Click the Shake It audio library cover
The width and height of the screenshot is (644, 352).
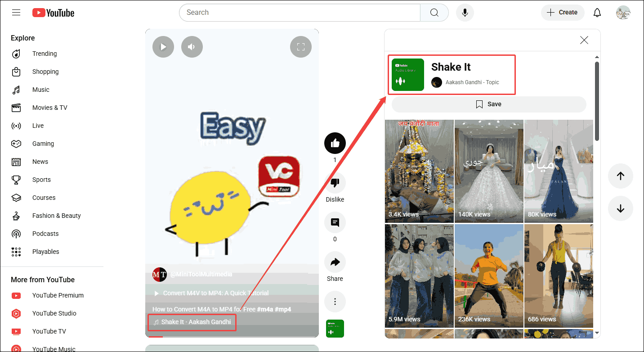point(408,75)
